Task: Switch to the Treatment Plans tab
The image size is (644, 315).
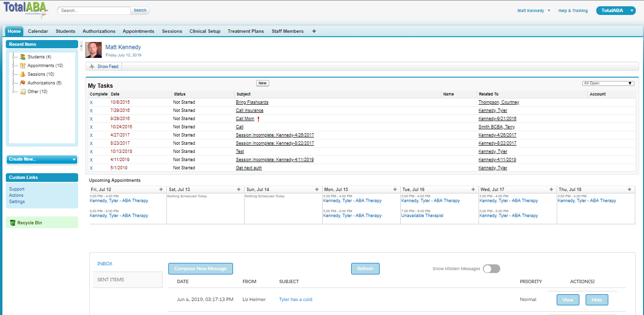Action: click(x=246, y=31)
